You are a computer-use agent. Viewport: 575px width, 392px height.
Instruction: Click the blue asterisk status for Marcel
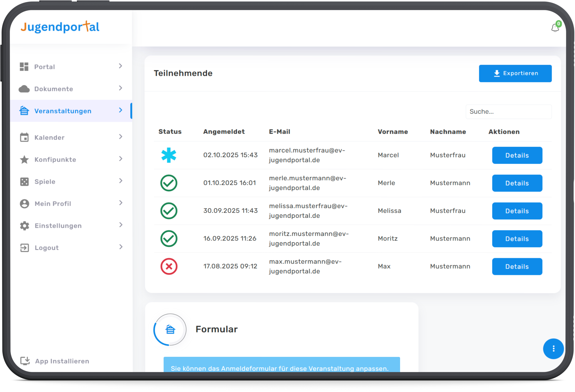coord(169,155)
